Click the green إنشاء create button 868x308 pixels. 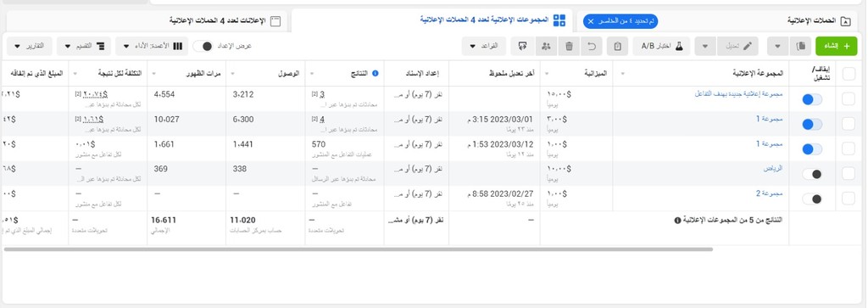pyautogui.click(x=836, y=46)
